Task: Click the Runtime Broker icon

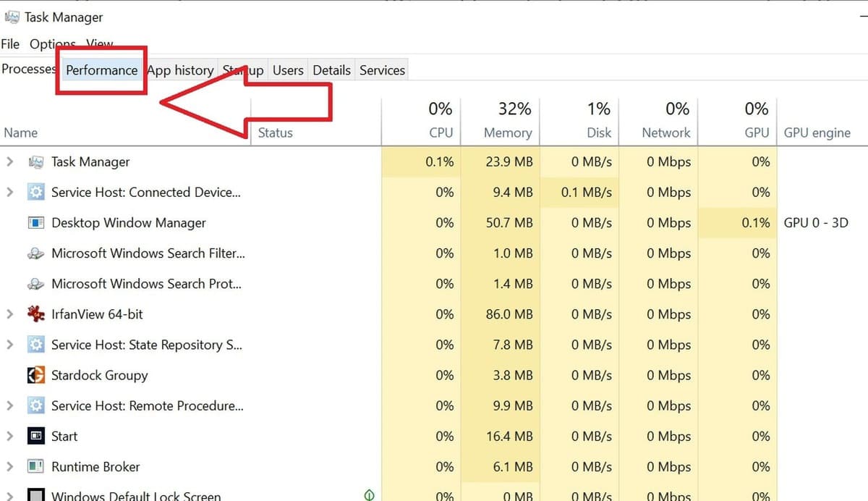Action: (35, 466)
